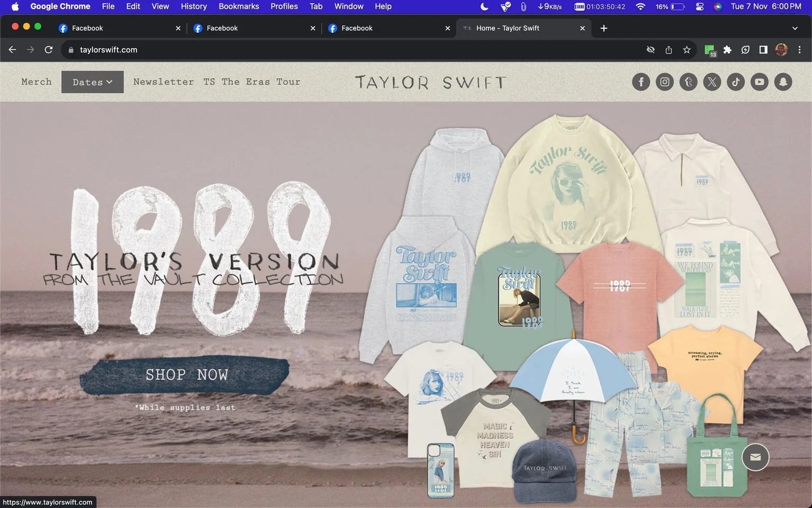Click the SHOP NOW button
Image resolution: width=812 pixels, height=508 pixels.
point(185,375)
